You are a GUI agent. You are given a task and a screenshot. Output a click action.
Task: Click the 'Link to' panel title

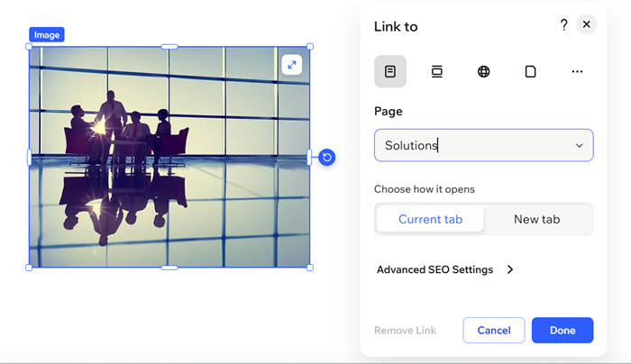pyautogui.click(x=396, y=26)
